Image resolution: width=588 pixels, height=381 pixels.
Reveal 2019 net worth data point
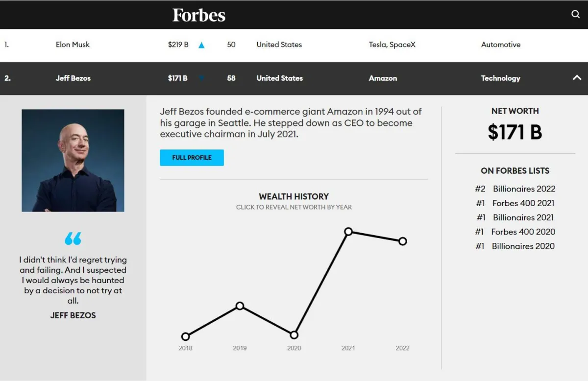[x=240, y=306]
